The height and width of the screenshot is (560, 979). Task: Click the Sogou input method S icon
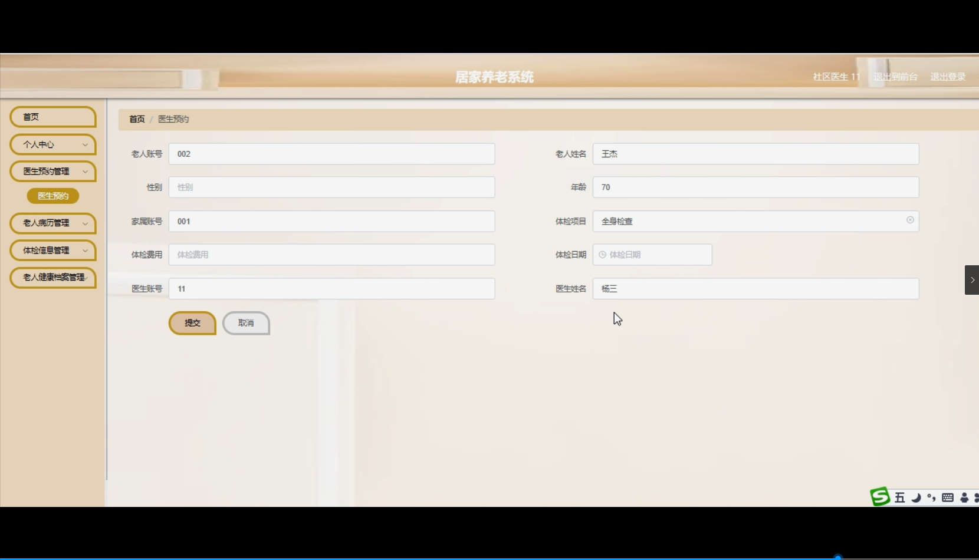pos(880,497)
